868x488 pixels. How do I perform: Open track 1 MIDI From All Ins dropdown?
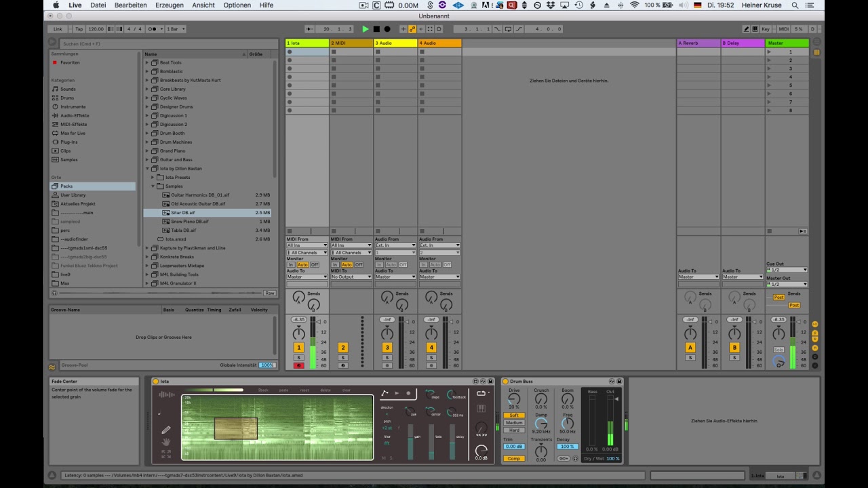tap(307, 245)
